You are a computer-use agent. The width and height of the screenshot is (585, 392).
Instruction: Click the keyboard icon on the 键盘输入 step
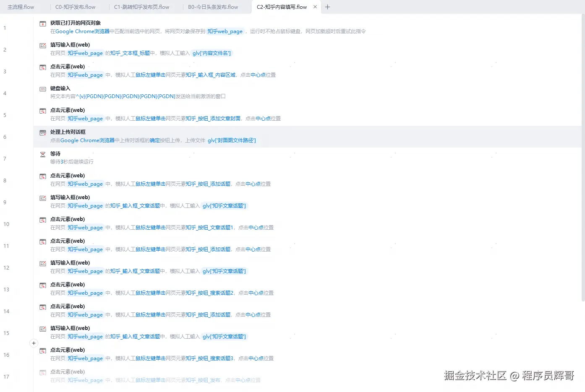coord(42,88)
